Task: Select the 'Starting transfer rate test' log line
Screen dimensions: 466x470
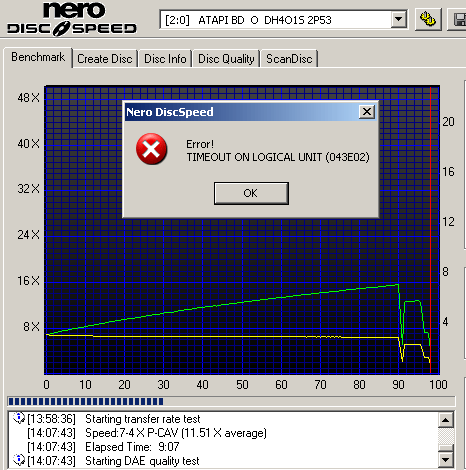Action: tap(143, 419)
